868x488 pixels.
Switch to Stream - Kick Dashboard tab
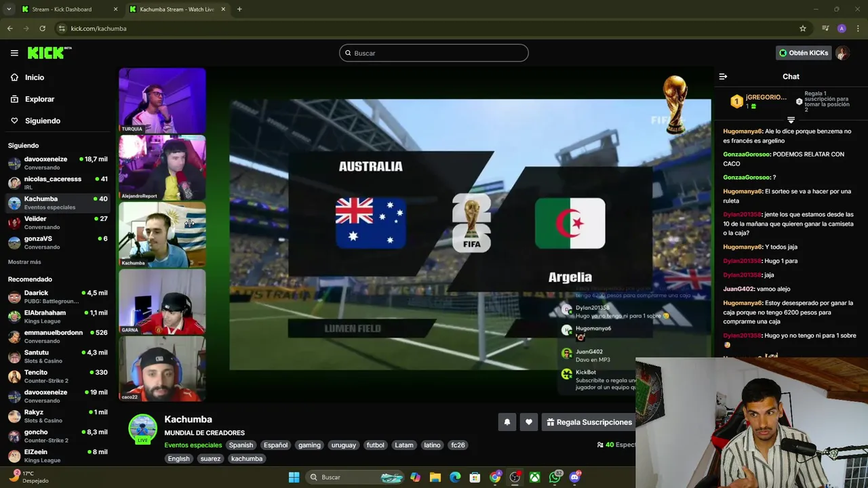coord(68,9)
